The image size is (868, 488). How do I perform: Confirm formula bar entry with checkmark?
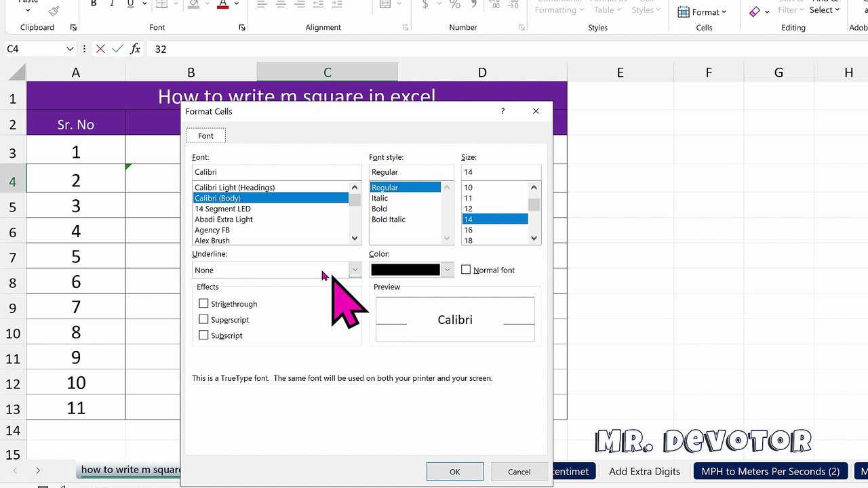[x=117, y=49]
